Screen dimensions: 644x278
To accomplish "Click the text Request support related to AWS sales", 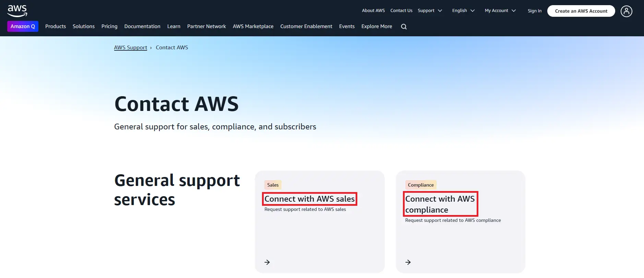I will coord(305,210).
